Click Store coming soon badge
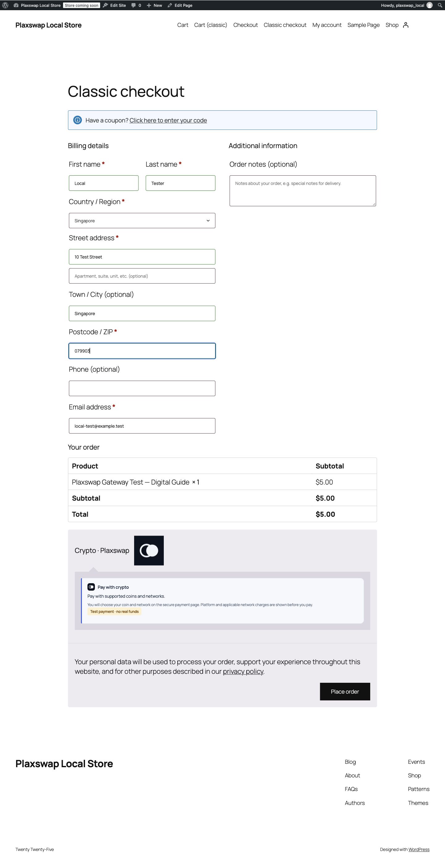The image size is (445, 868). click(x=82, y=5)
